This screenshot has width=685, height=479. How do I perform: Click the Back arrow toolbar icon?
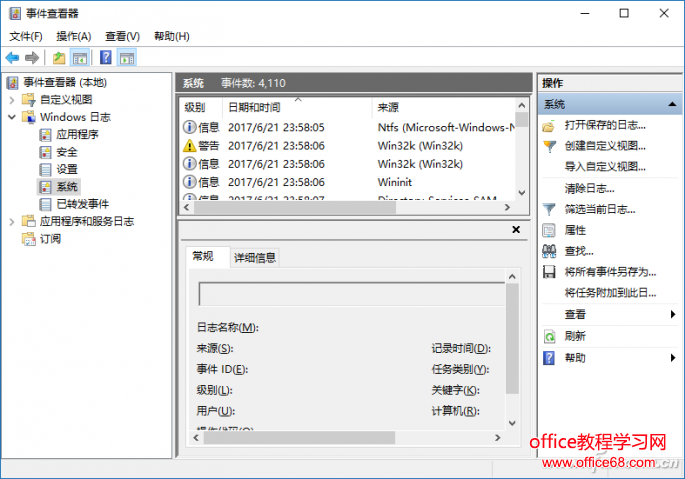tap(12, 58)
